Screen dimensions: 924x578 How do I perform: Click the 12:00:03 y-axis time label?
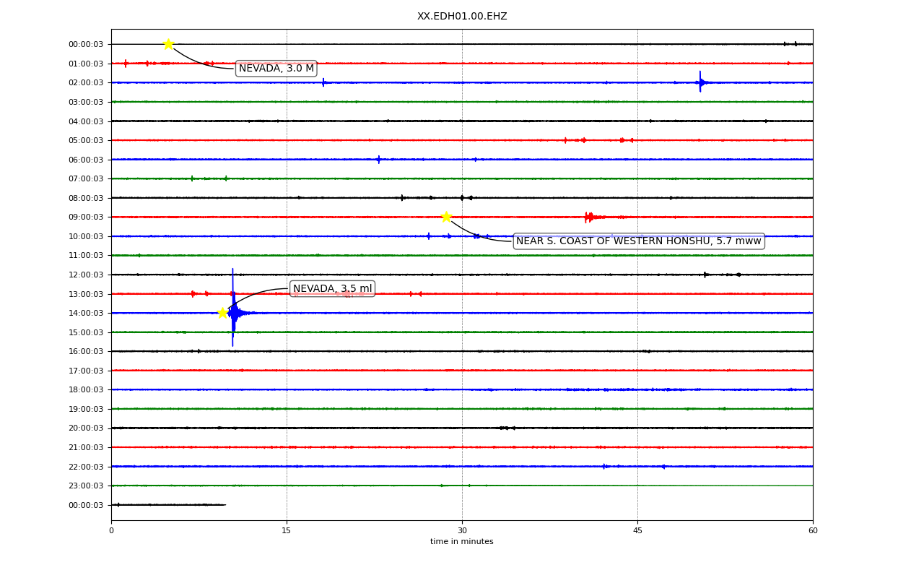86,275
